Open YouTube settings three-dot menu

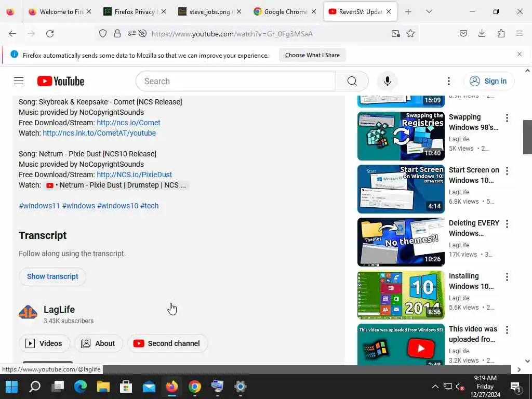(448, 81)
